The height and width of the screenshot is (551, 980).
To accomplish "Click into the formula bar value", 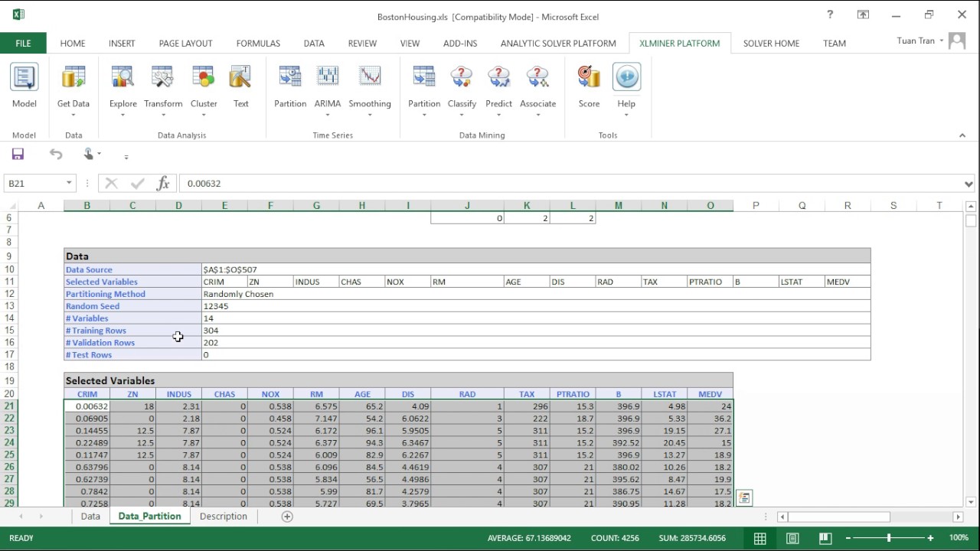I will [x=204, y=184].
